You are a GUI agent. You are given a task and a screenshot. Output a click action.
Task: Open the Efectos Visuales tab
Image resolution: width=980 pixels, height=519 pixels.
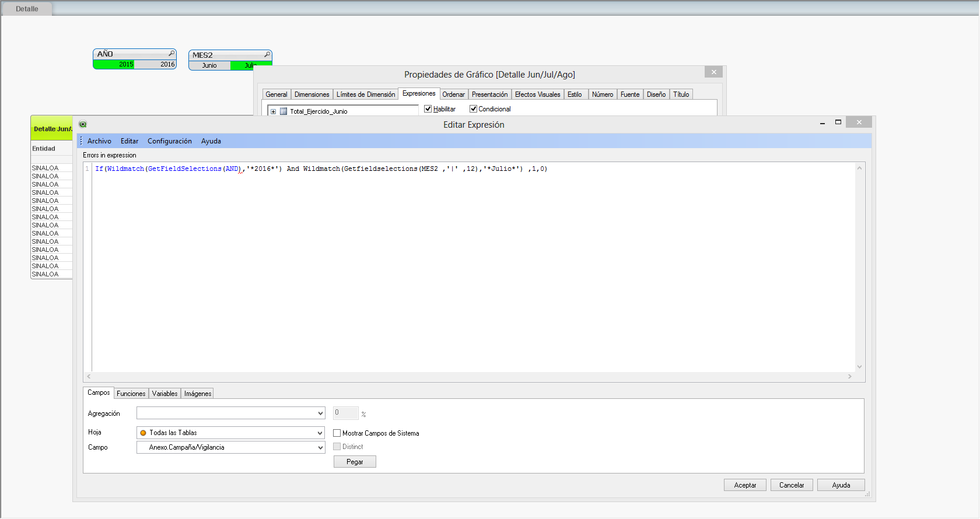point(538,94)
